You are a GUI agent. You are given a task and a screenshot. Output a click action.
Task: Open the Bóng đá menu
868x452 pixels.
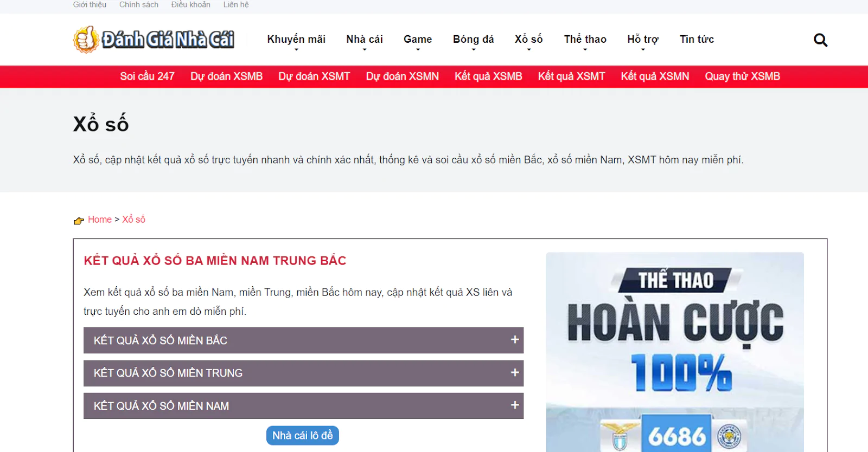473,40
